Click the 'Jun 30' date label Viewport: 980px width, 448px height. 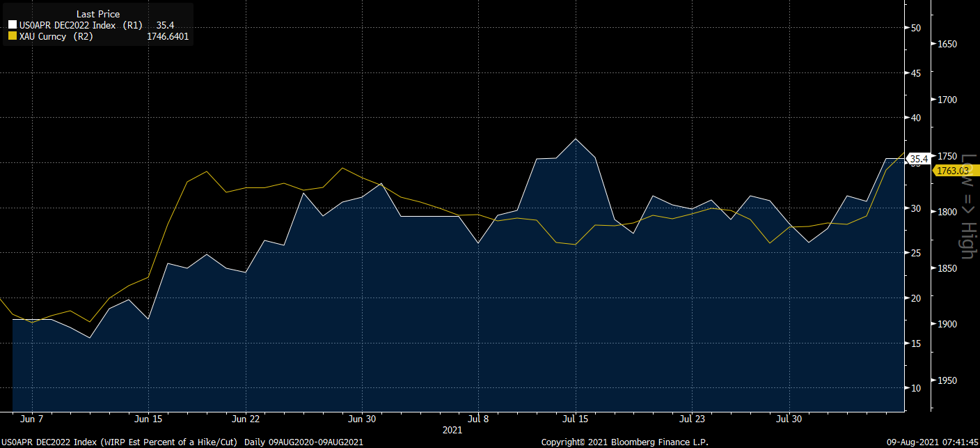coord(362,419)
